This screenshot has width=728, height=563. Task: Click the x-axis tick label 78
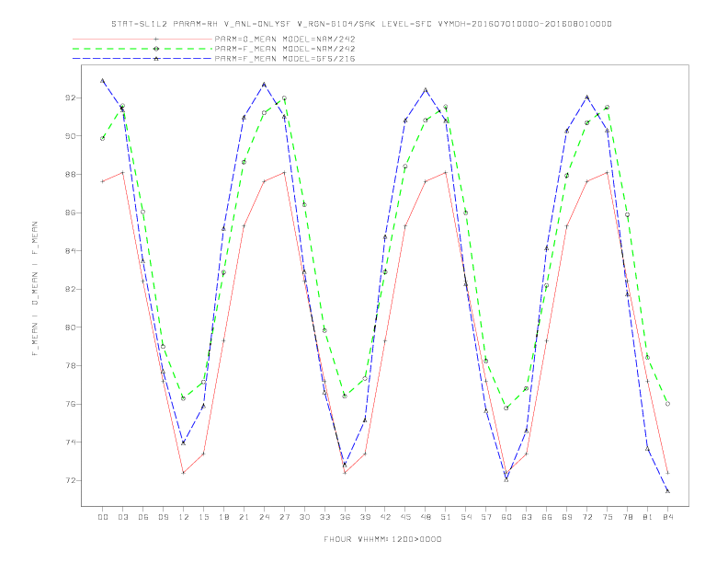pos(627,517)
